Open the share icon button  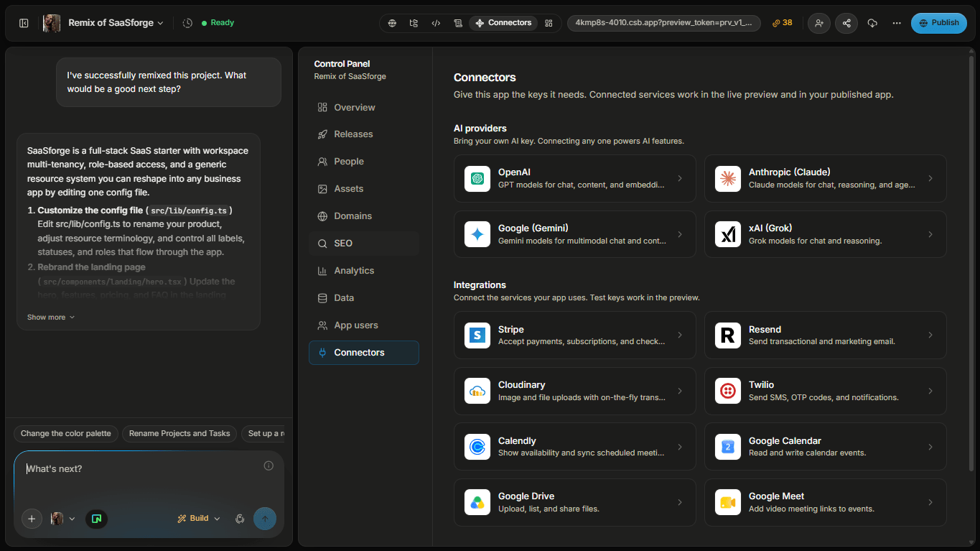pyautogui.click(x=846, y=23)
